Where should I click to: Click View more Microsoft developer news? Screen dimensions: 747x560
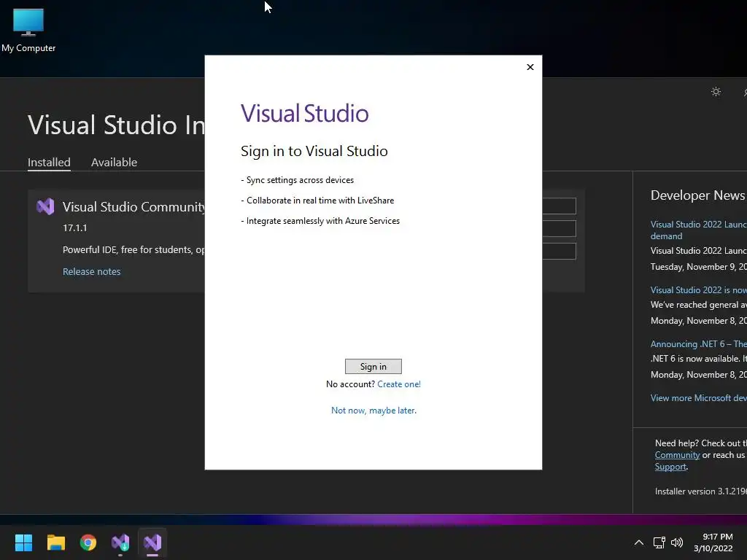pyautogui.click(x=698, y=398)
